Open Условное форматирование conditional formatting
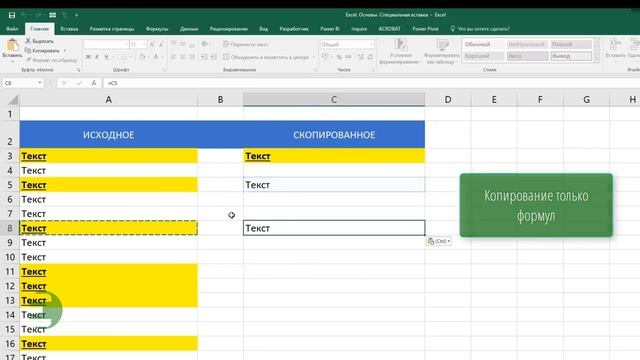 click(x=400, y=51)
